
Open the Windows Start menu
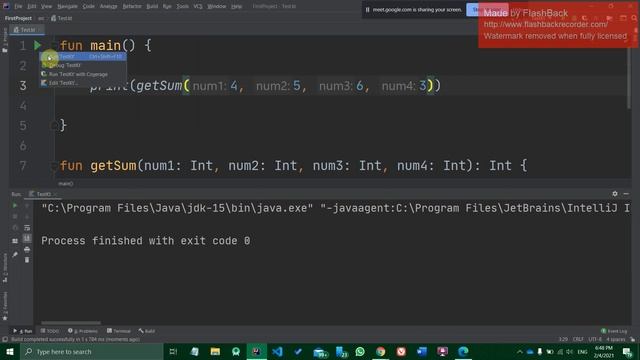[x=9, y=351]
